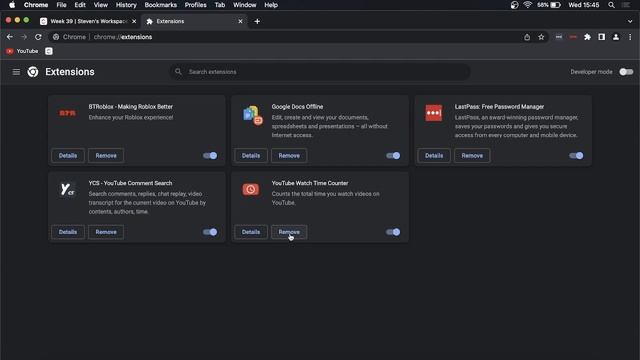640x360 pixels.
Task: Reload the extensions page
Action: [38, 37]
